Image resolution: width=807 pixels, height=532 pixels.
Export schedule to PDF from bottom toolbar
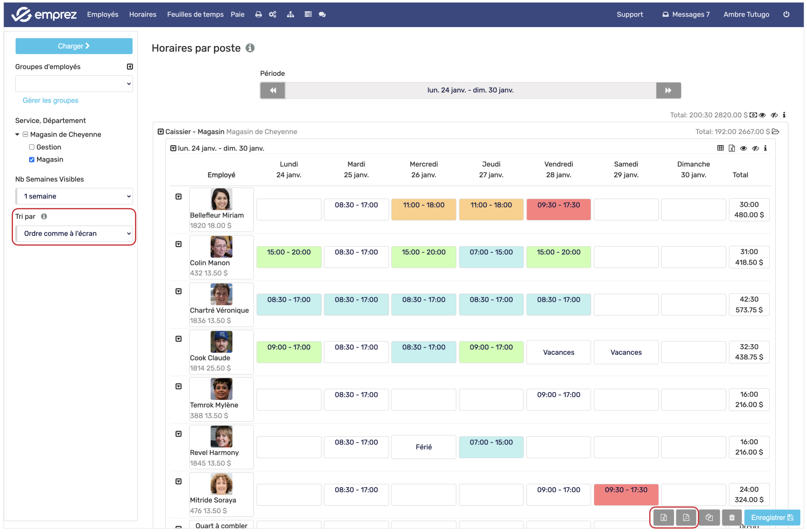pos(686,518)
